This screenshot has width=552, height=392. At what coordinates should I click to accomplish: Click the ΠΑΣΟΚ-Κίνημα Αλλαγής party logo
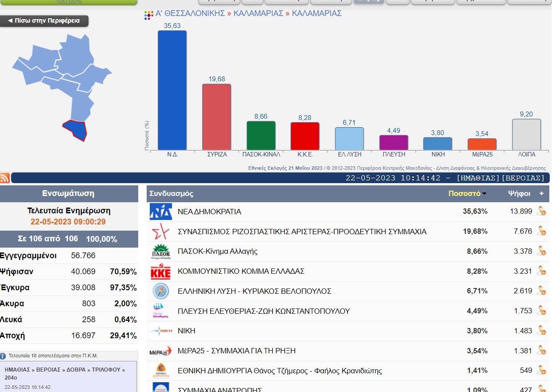[x=160, y=252]
